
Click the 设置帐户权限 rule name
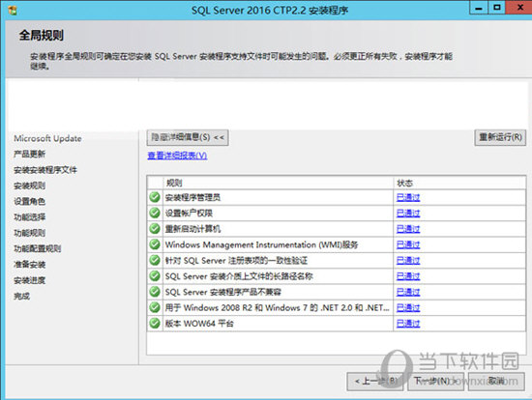point(189,214)
